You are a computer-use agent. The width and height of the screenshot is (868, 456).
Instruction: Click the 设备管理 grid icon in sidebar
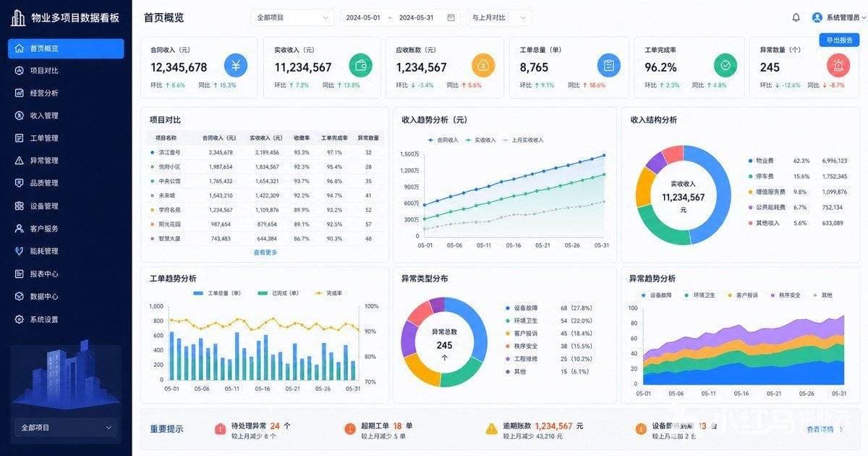click(19, 206)
